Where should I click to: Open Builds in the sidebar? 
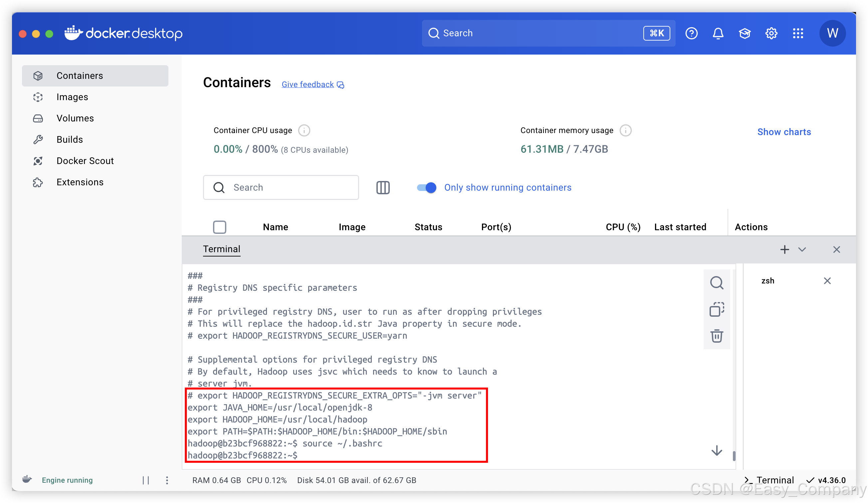[95, 139]
